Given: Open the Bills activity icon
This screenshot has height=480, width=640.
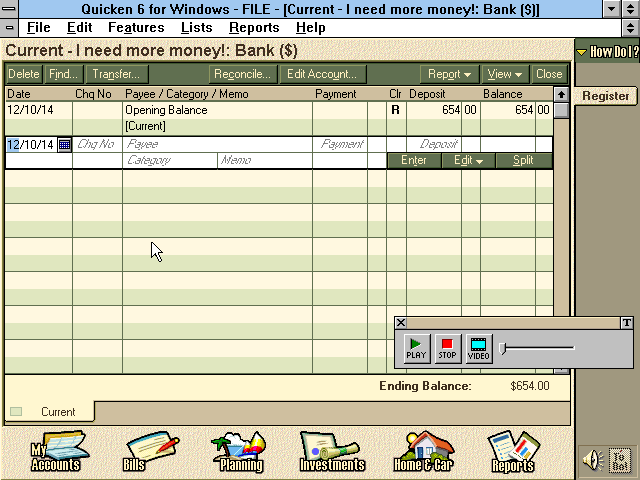Looking at the screenshot, I should (149, 452).
